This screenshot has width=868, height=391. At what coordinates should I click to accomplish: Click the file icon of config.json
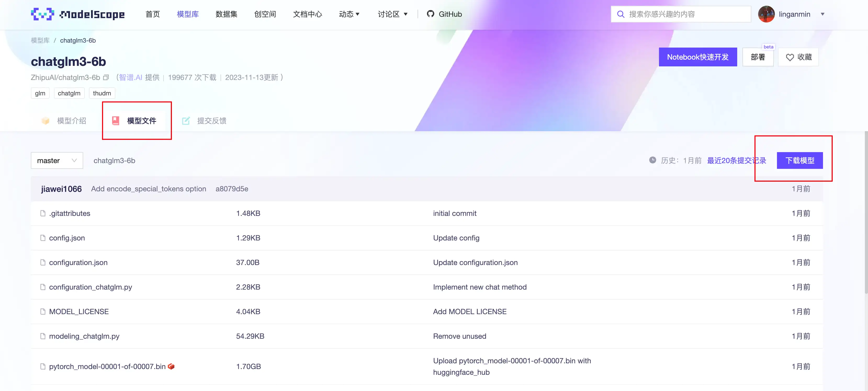(x=43, y=238)
